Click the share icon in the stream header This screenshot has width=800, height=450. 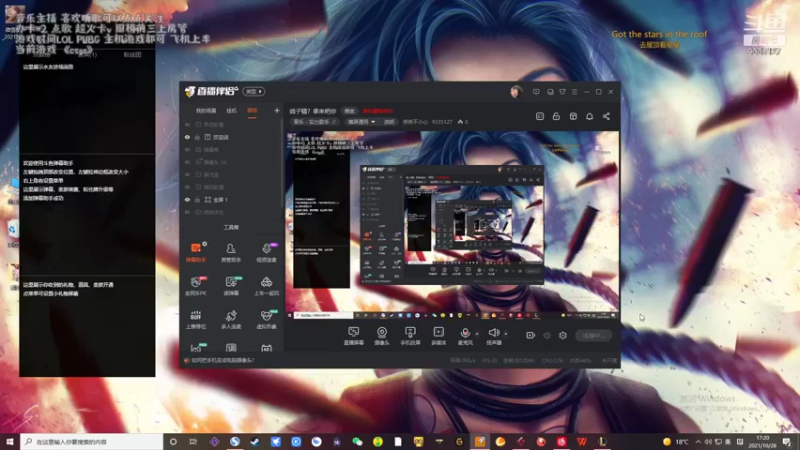606,116
